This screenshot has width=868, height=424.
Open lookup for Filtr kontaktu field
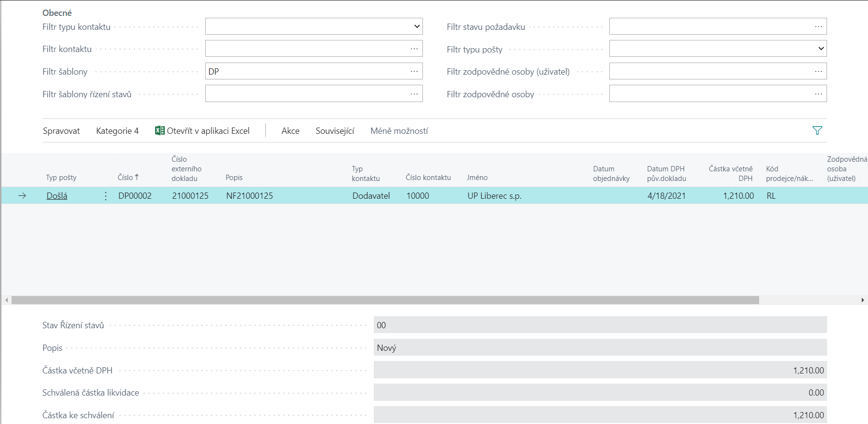tap(414, 49)
